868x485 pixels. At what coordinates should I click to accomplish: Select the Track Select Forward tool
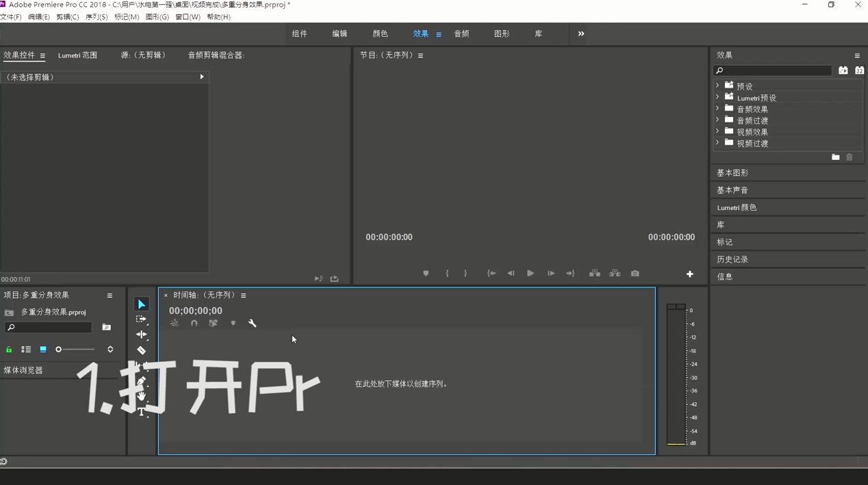click(x=141, y=319)
